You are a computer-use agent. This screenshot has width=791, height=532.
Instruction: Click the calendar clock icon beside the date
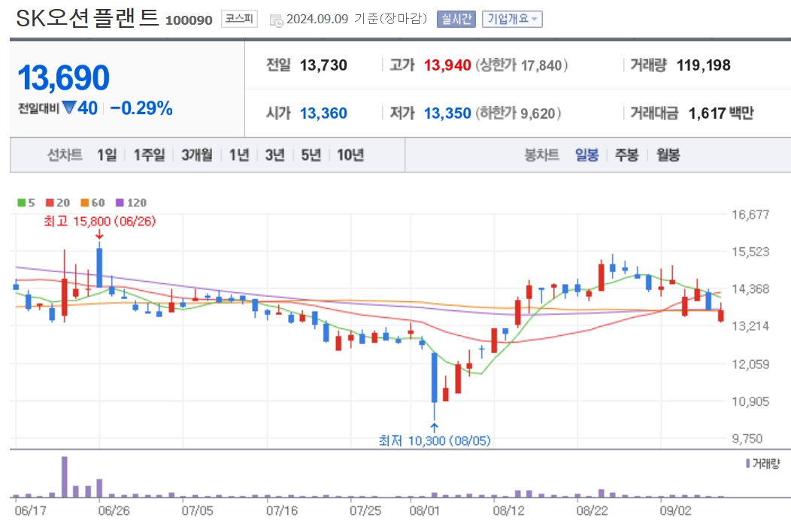276,20
